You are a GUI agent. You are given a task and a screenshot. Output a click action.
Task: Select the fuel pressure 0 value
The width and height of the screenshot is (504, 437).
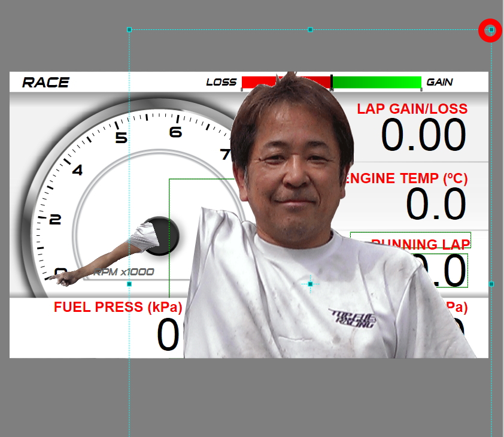pos(168,335)
